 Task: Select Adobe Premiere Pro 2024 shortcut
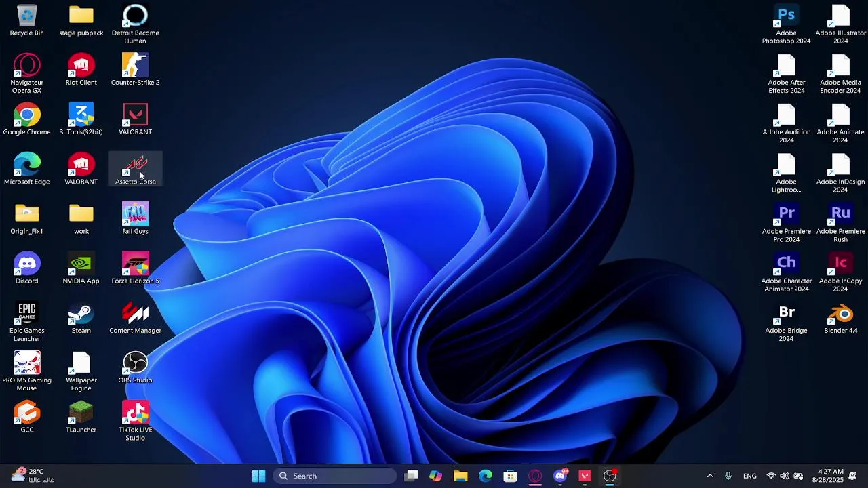(786, 222)
